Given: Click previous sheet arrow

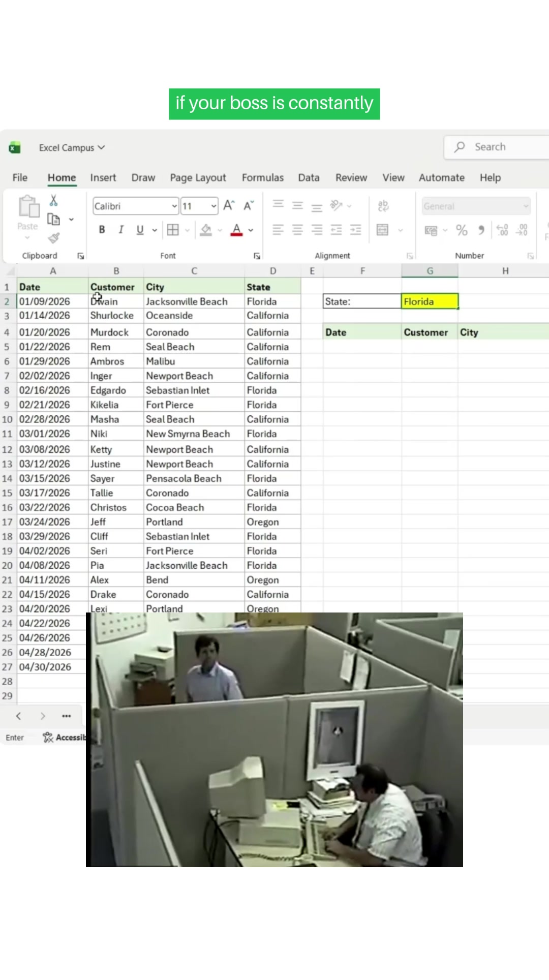Looking at the screenshot, I should [x=18, y=716].
